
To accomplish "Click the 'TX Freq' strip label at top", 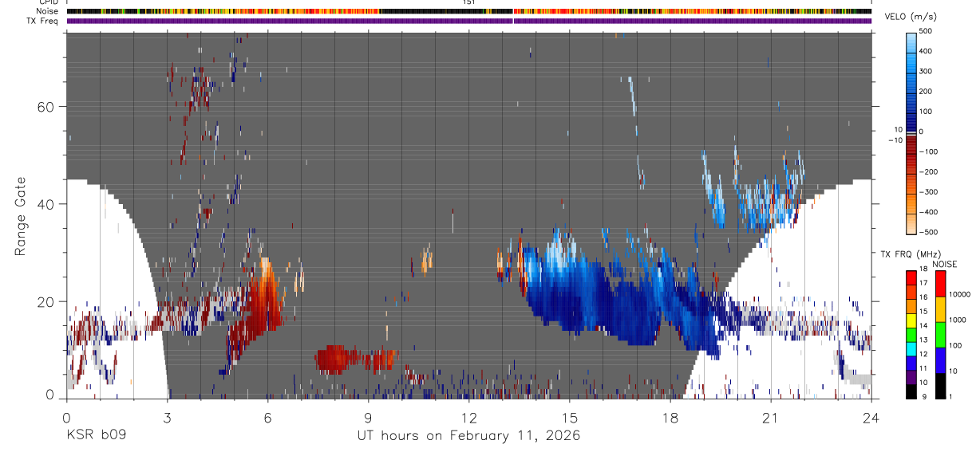I will point(43,20).
